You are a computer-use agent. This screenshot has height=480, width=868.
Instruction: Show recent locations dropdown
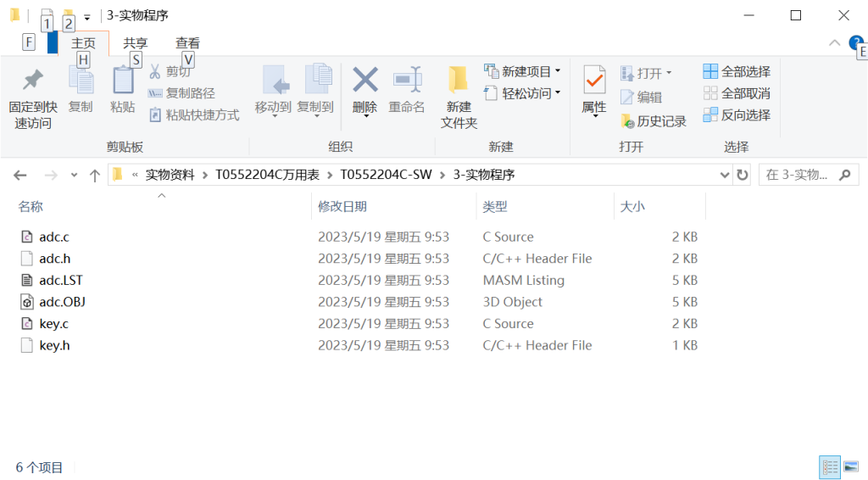(74, 175)
